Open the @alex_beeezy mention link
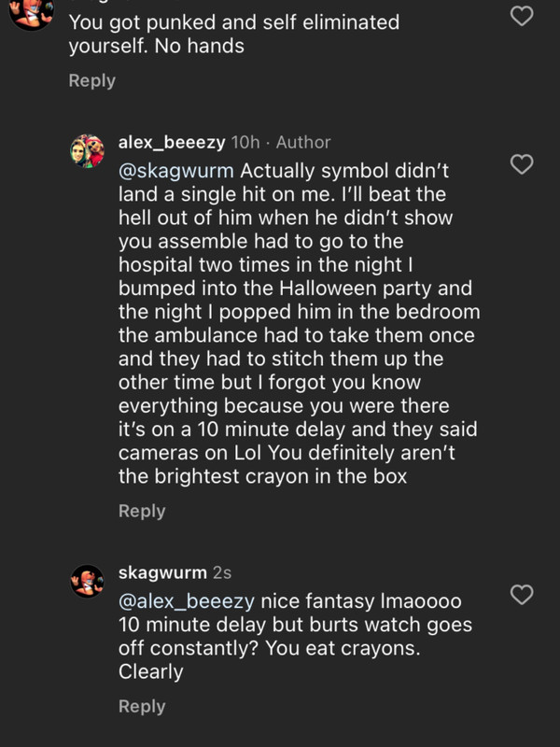560x747 pixels. click(x=187, y=601)
